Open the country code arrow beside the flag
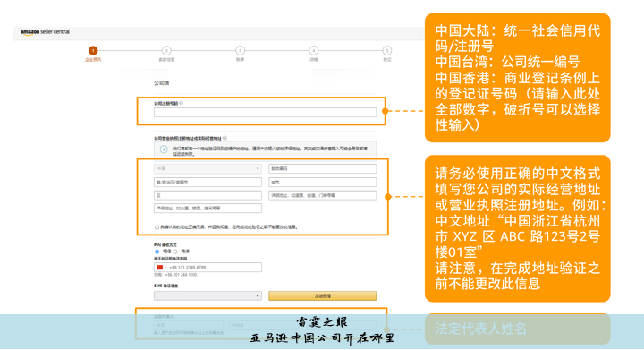 (x=165, y=268)
